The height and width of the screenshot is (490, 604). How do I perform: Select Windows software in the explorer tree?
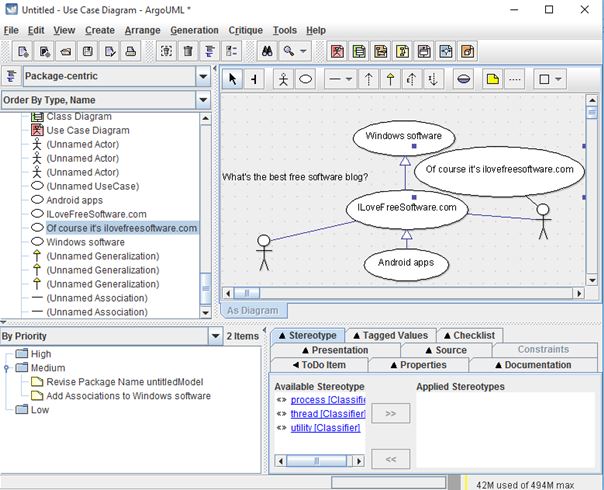point(85,242)
